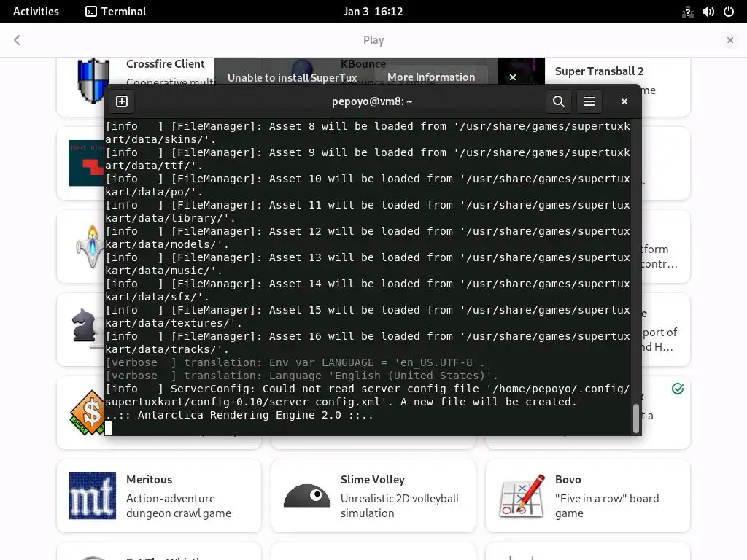Dismiss the 'Unable to install SuperTux' notification
This screenshot has height=560, width=747.
[513, 77]
